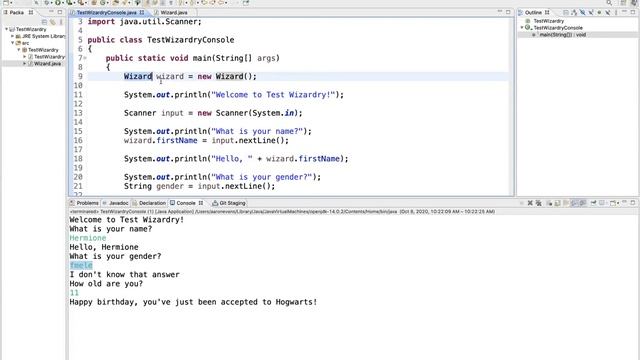Switch to the Javadoc tab
Viewport: 640px width, 360px height.
(x=116, y=203)
